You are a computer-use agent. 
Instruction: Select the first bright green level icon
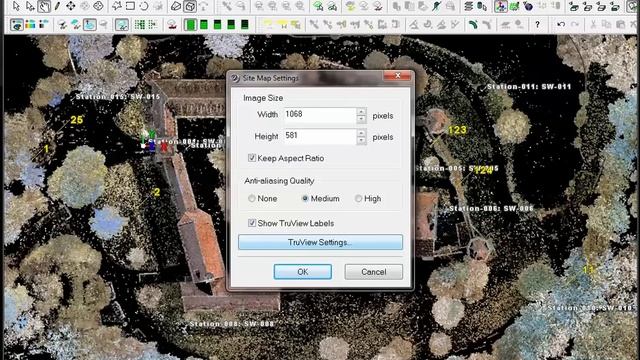[x=190, y=25]
